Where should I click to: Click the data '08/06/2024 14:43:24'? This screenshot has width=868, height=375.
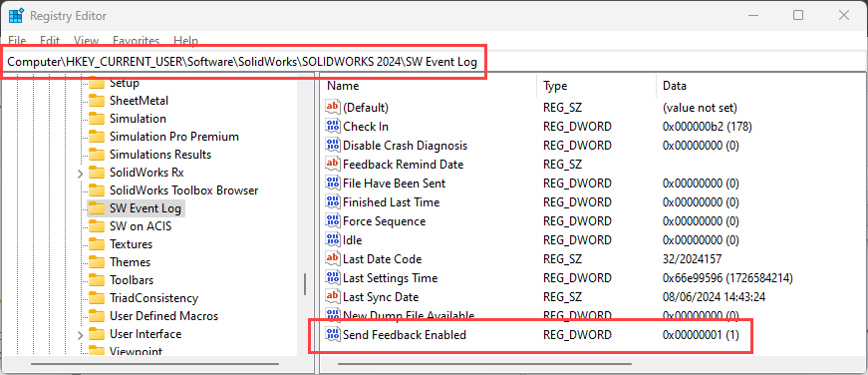(715, 297)
